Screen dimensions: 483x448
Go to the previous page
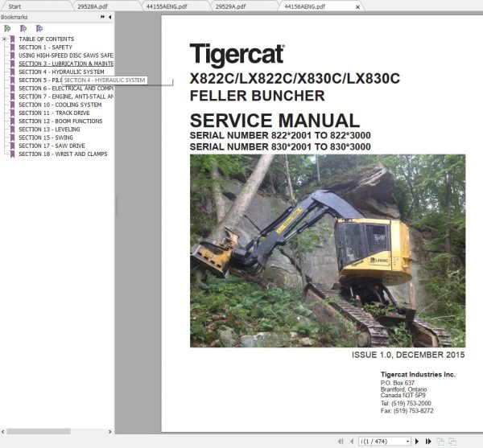coord(352,442)
